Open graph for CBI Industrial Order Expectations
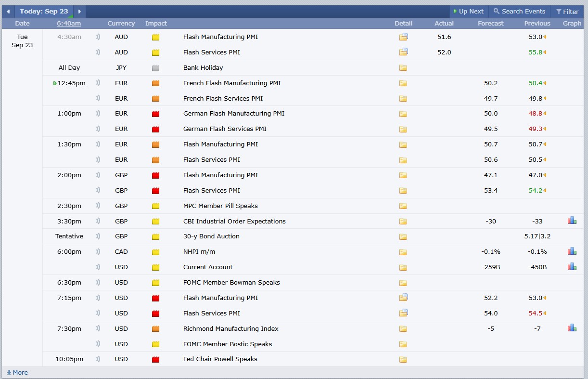The height and width of the screenshot is (379, 588). [x=572, y=221]
